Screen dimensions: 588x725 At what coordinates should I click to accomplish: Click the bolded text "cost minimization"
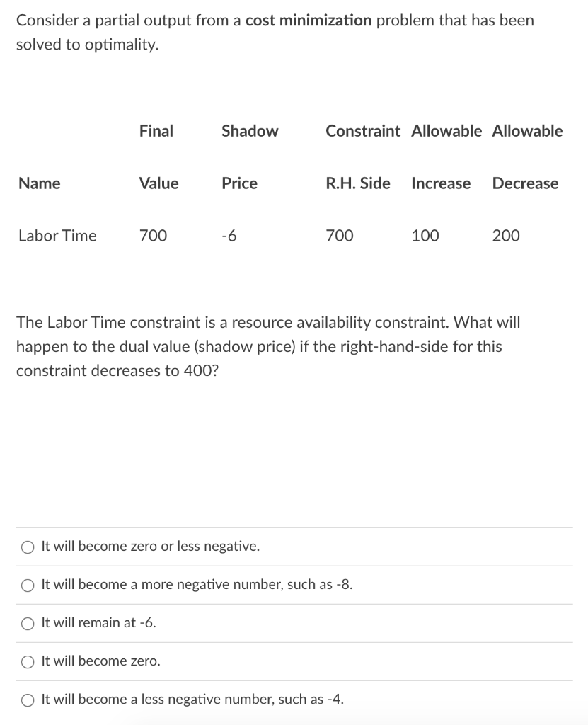[x=307, y=20]
